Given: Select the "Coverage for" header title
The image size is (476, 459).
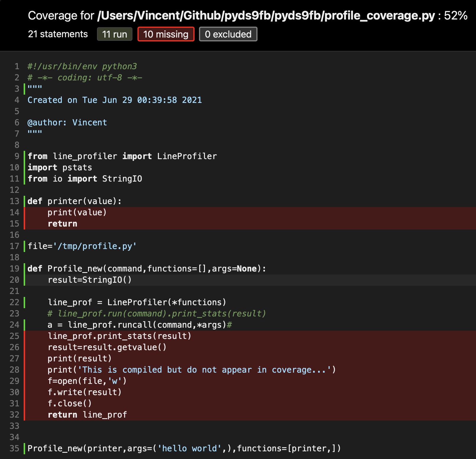Looking at the screenshot, I should [59, 16].
